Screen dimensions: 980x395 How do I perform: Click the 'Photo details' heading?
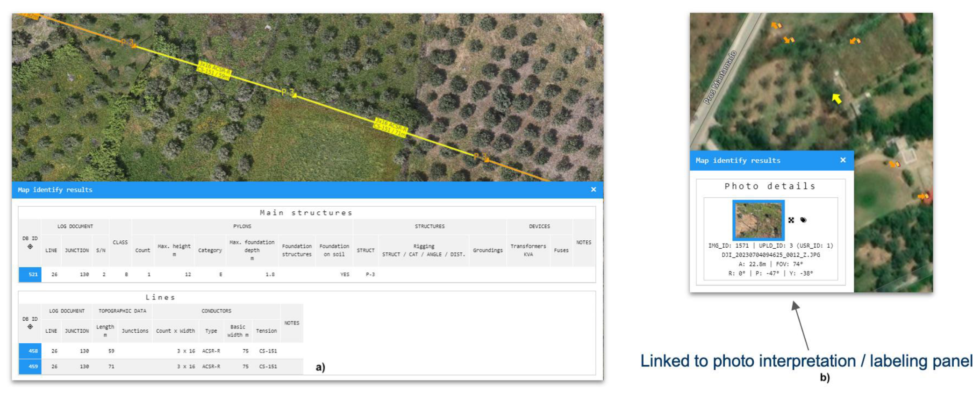pyautogui.click(x=770, y=186)
